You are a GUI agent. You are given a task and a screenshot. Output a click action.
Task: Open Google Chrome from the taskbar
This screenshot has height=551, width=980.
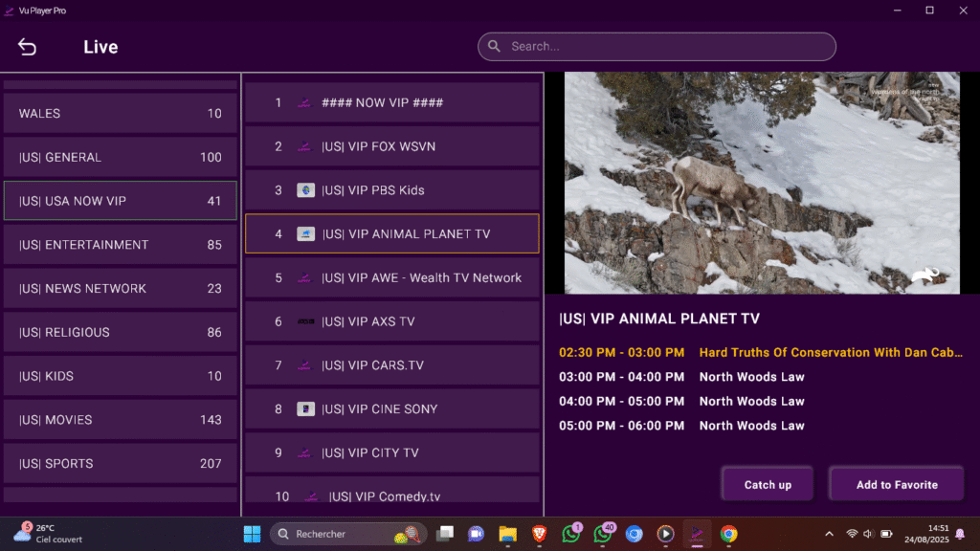tap(728, 534)
